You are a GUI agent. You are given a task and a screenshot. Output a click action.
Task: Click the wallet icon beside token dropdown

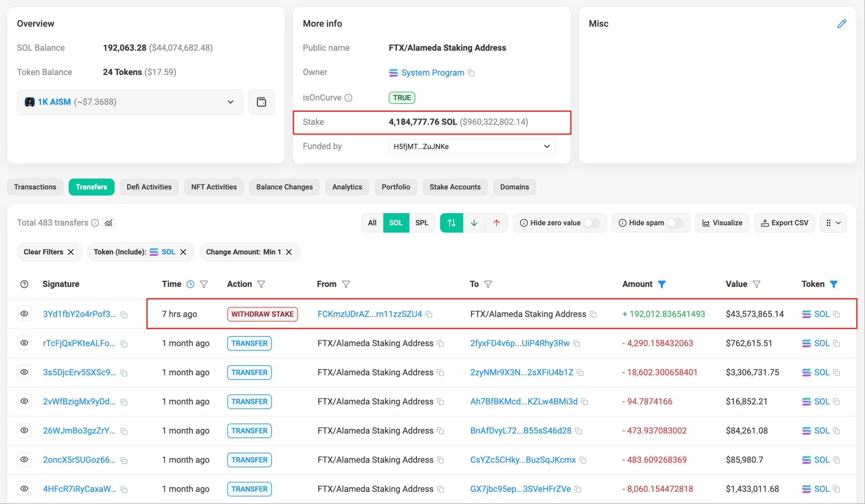pos(261,102)
